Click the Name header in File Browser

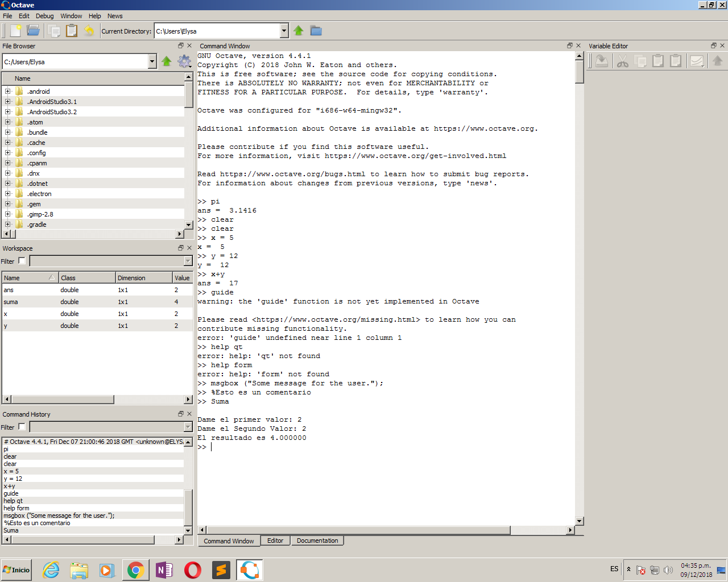[x=94, y=78]
